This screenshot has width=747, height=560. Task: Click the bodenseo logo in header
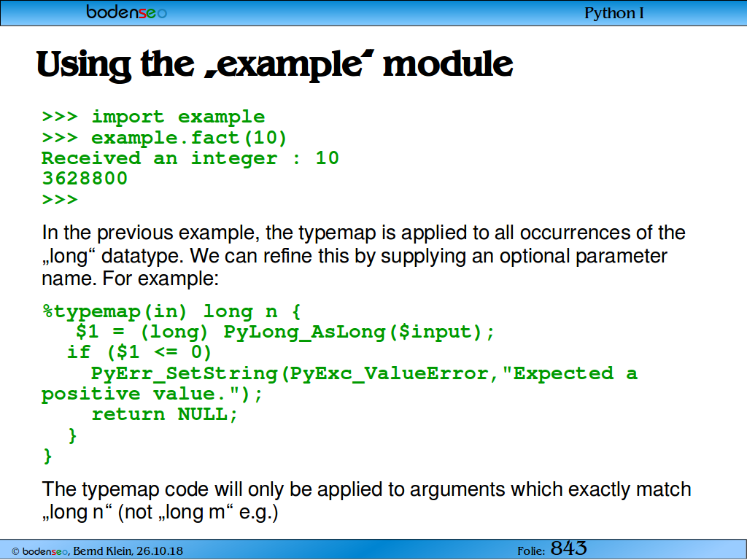pyautogui.click(x=126, y=12)
